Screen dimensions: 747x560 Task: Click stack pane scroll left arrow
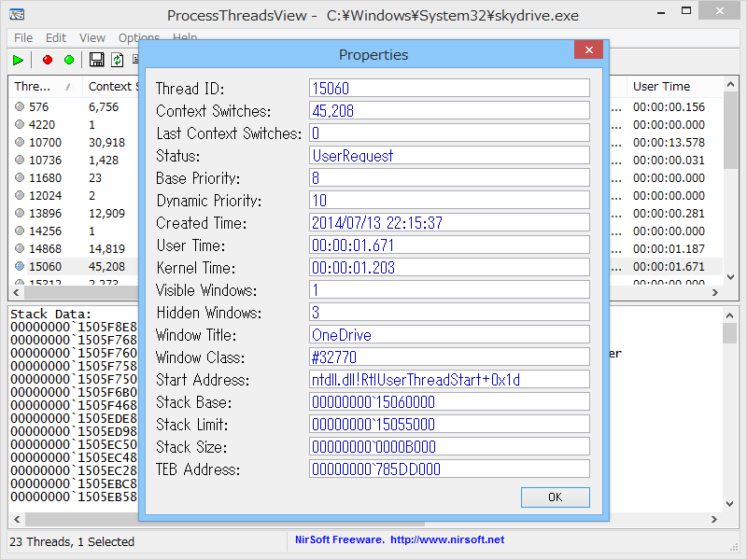pos(17,519)
